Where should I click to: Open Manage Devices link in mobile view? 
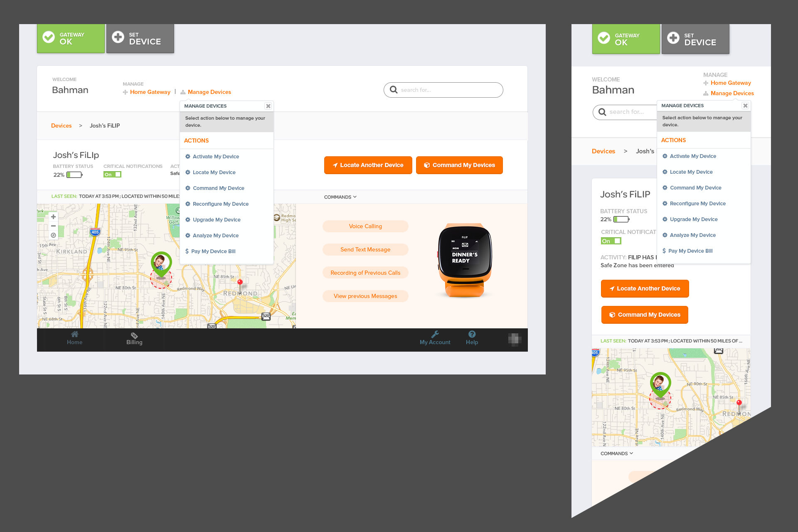[x=729, y=94]
